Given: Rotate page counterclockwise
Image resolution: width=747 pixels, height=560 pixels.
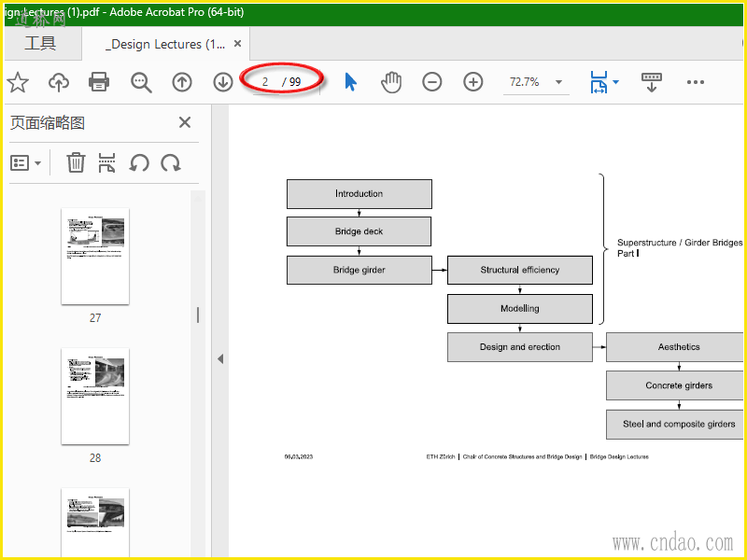Looking at the screenshot, I should (139, 162).
